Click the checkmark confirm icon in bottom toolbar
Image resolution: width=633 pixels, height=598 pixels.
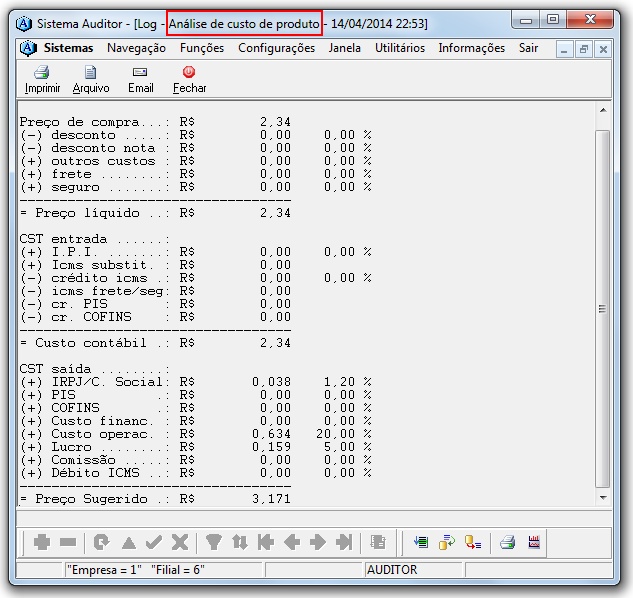coord(153,542)
